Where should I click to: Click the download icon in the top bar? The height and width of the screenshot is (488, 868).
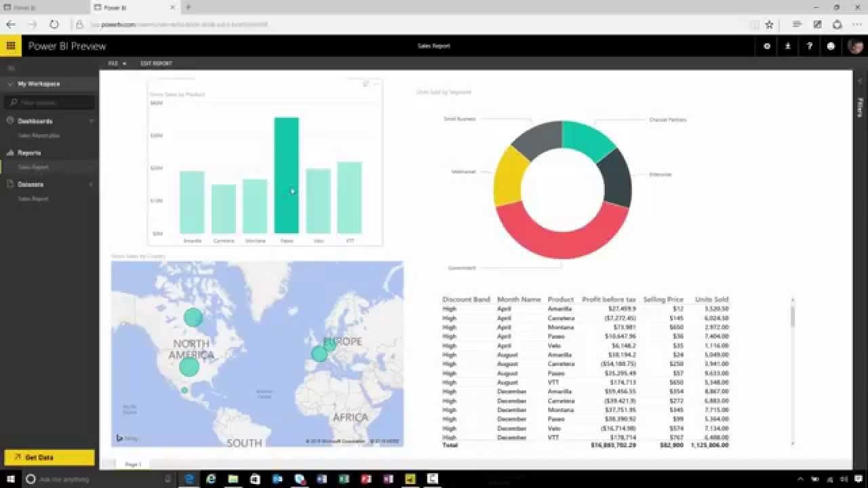[x=788, y=46]
